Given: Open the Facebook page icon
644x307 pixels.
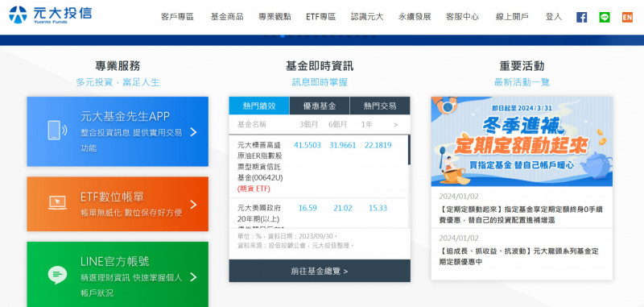Looking at the screenshot, I should pos(581,17).
